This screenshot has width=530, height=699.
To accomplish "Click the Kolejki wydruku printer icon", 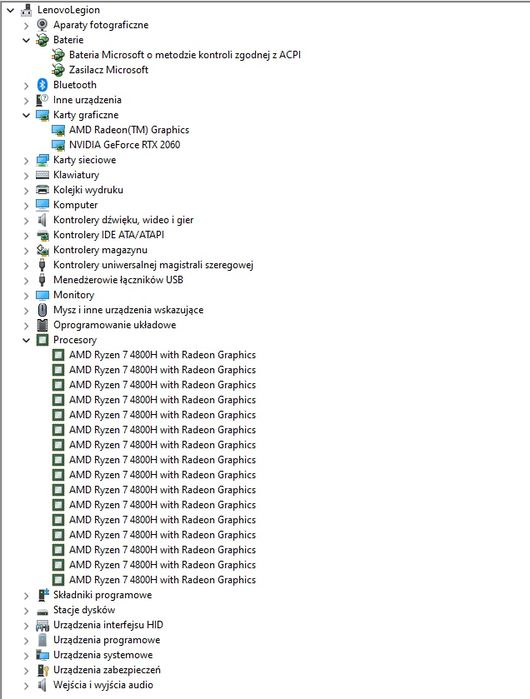I will point(42,190).
